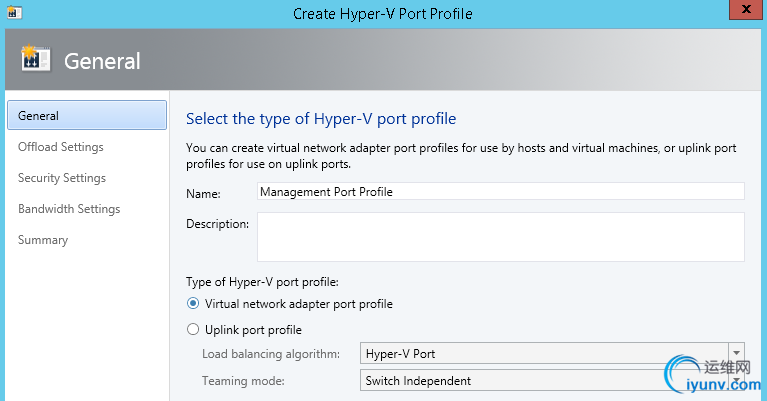Open the Summary page

[43, 240]
